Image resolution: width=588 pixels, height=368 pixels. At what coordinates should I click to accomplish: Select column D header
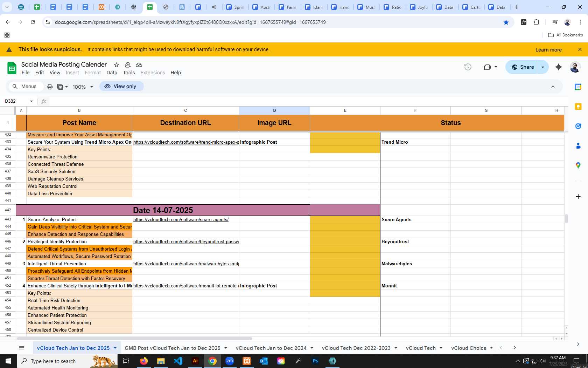pyautogui.click(x=274, y=110)
